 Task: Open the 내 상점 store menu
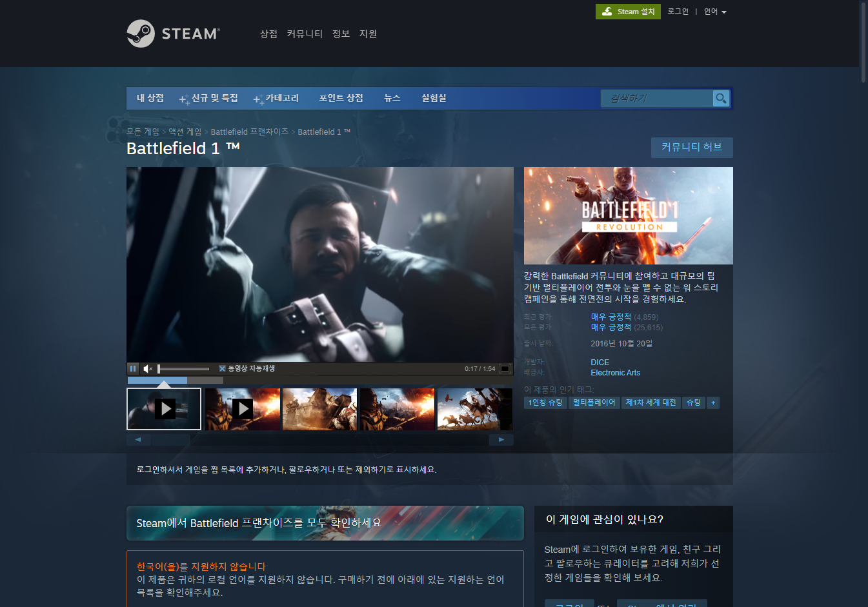click(x=150, y=98)
